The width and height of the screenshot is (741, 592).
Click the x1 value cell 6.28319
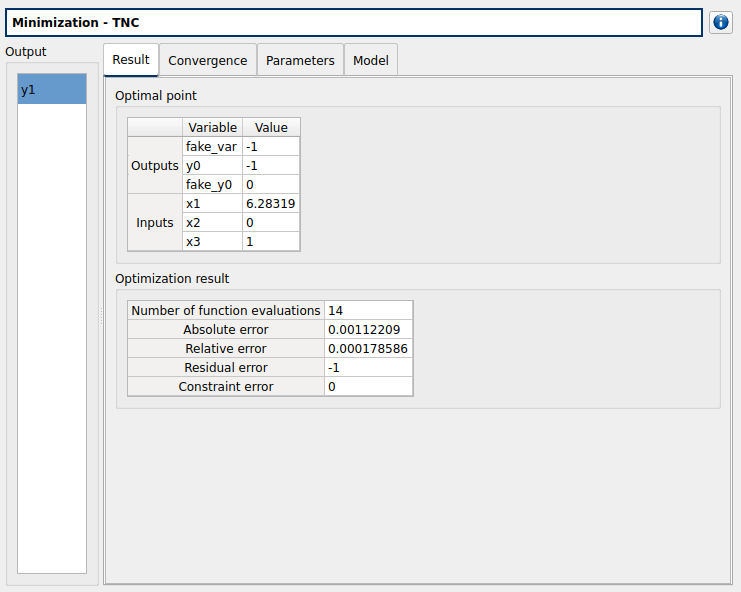tap(270, 203)
